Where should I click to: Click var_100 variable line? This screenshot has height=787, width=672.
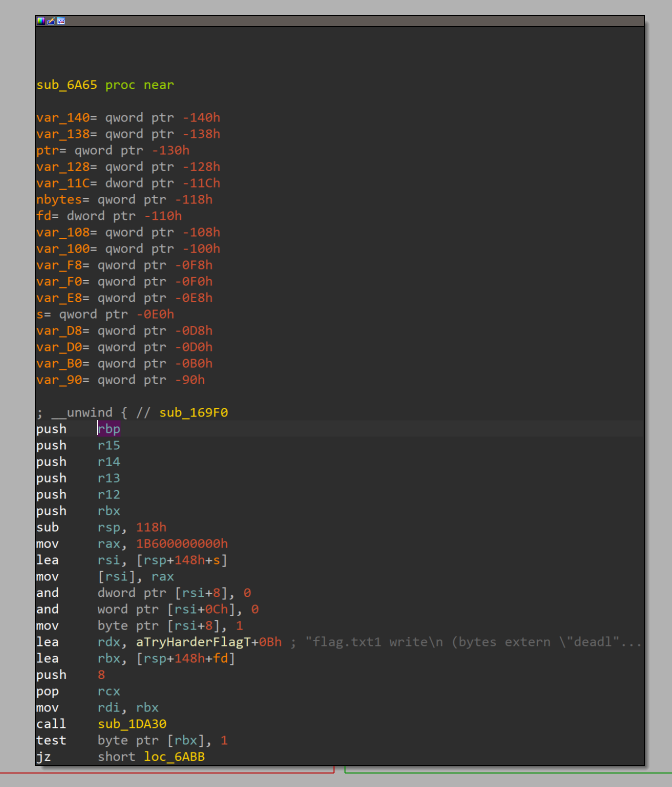coord(128,249)
